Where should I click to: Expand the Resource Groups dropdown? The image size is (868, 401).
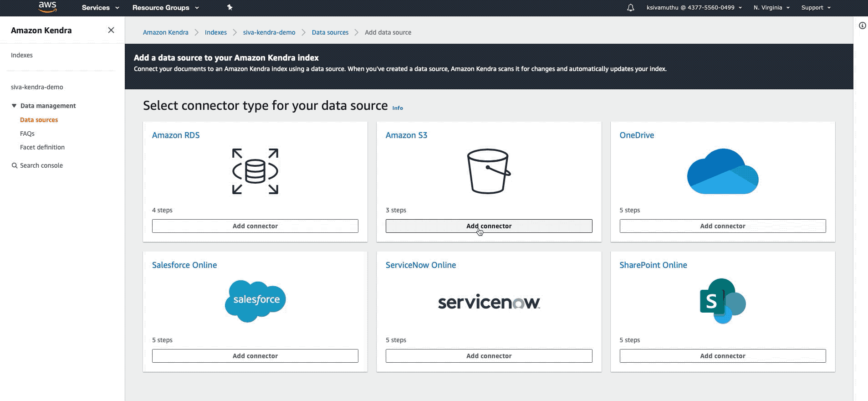pos(165,8)
